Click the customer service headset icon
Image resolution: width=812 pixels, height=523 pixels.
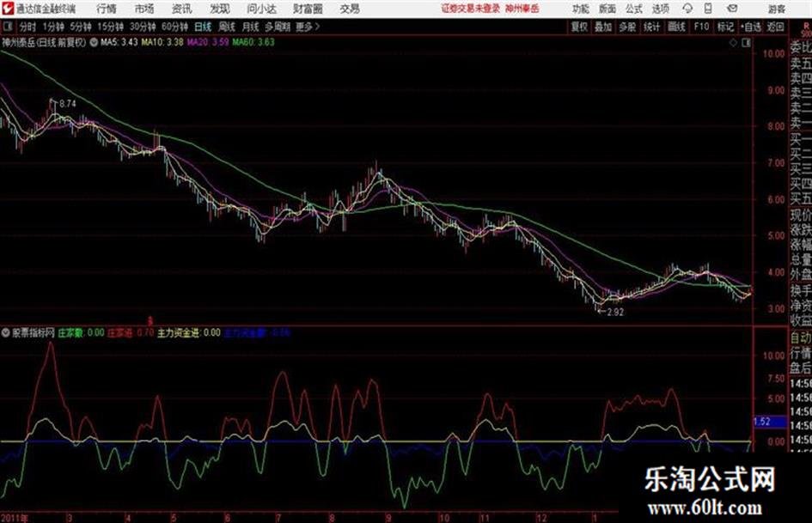click(x=687, y=9)
